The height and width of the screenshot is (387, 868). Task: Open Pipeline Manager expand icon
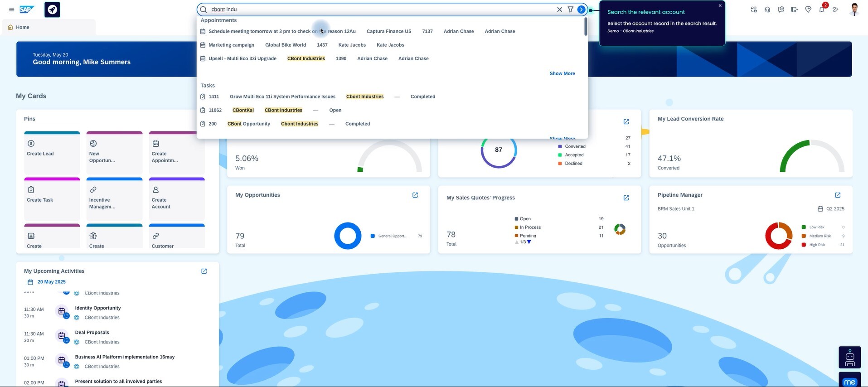tap(837, 195)
